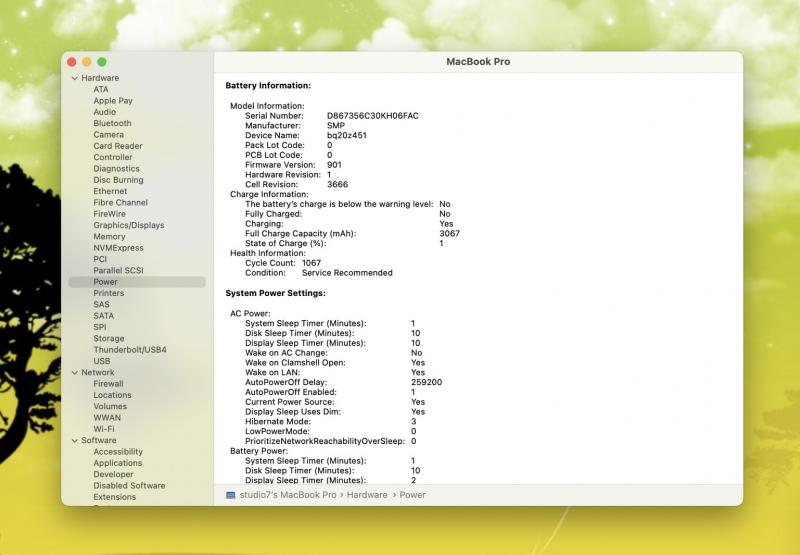This screenshot has height=555, width=800.
Task: Select Volumes under Network
Action: tap(110, 406)
